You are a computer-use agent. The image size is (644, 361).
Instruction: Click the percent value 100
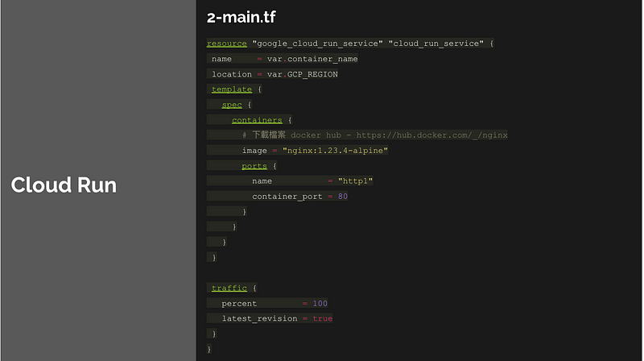click(x=320, y=304)
